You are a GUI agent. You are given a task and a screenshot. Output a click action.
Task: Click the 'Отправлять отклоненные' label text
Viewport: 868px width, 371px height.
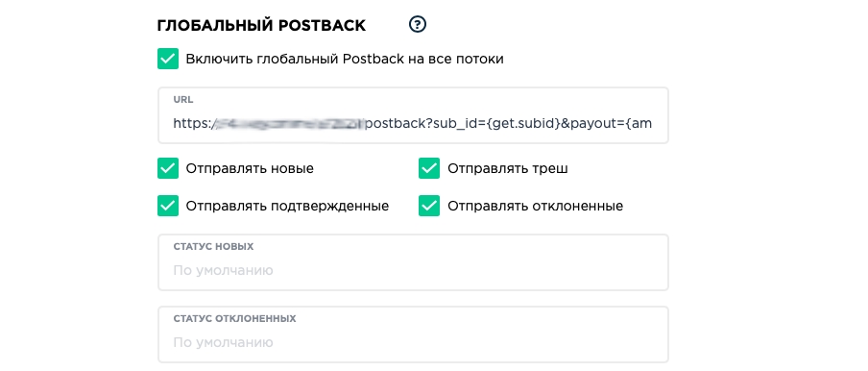point(536,206)
